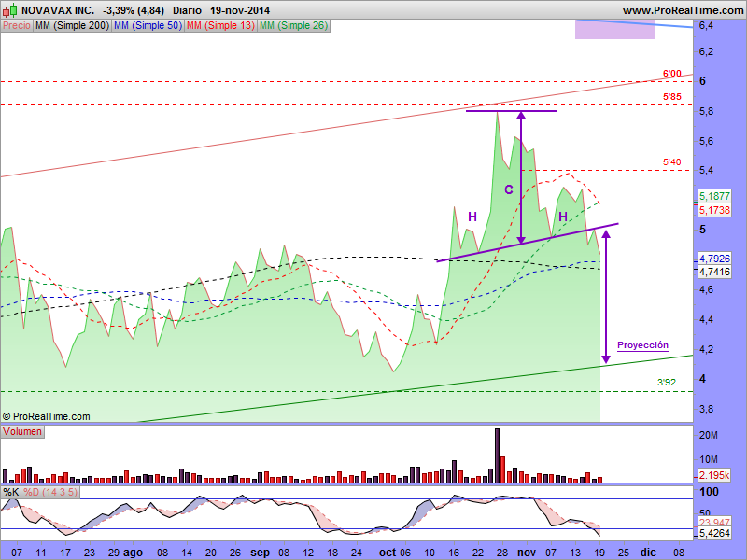Click the 3'92 support level label

pos(667,382)
